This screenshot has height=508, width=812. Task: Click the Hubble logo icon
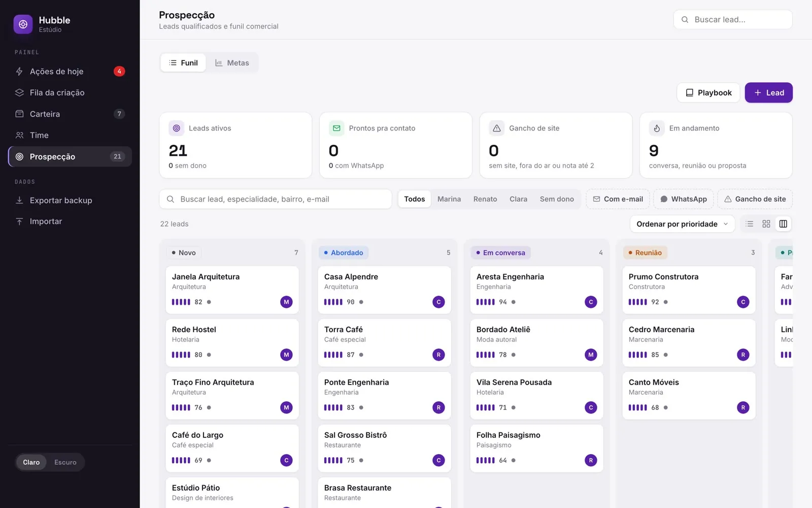23,24
